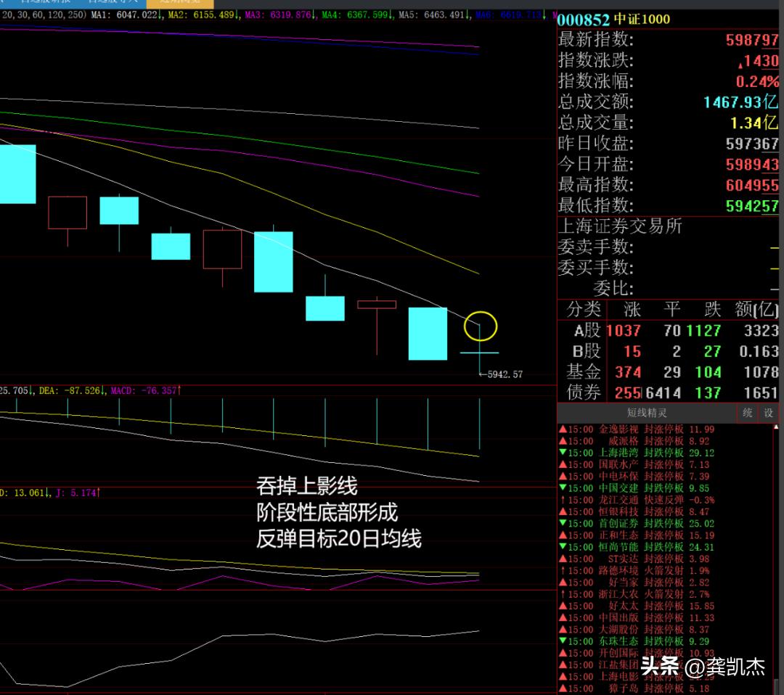Select the 短线精灵 panel header tab
784x695 pixels.
pyautogui.click(x=646, y=413)
